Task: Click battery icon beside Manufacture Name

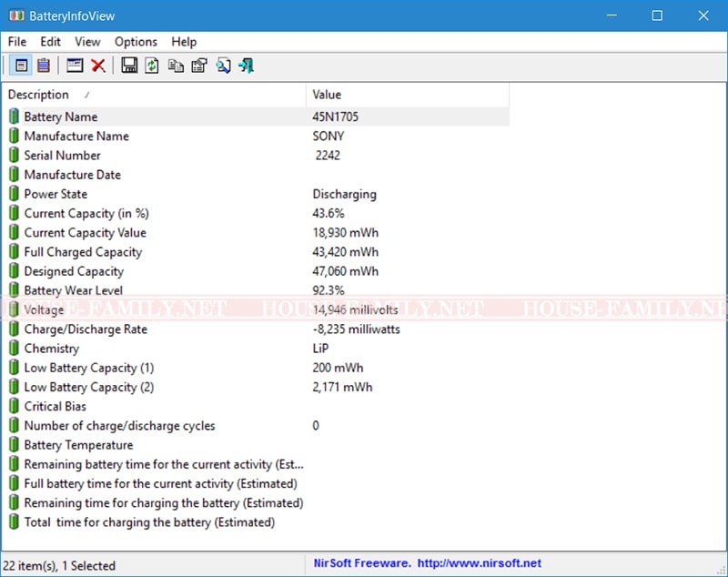Action: click(x=14, y=136)
